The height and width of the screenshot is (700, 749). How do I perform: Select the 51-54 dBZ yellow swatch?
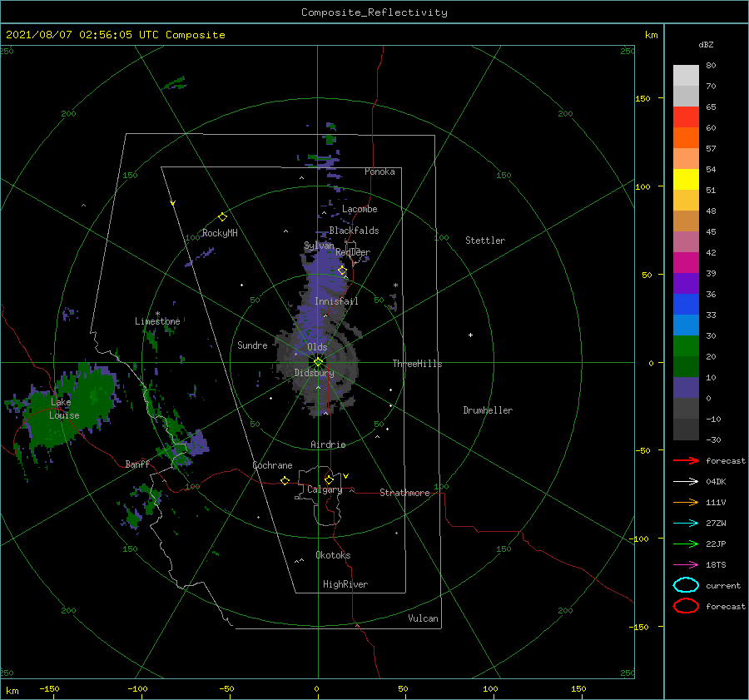pyautogui.click(x=686, y=179)
